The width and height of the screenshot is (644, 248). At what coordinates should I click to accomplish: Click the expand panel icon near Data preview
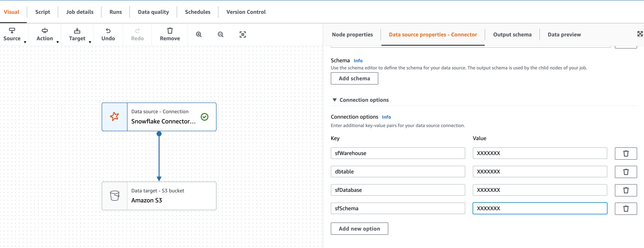pyautogui.click(x=640, y=34)
